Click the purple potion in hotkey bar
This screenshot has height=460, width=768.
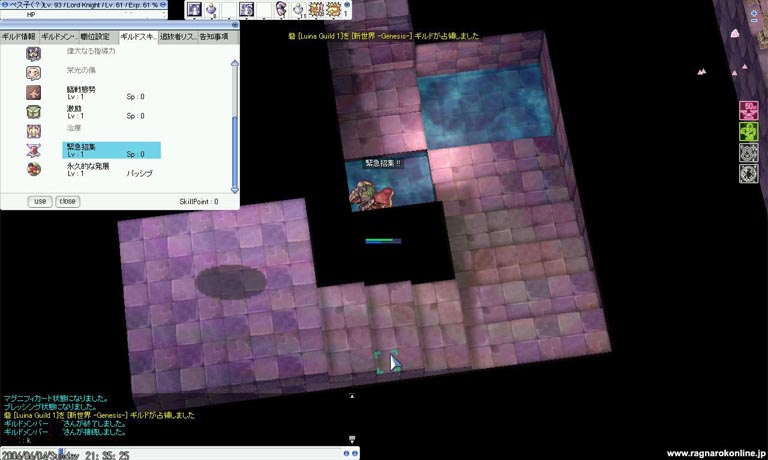[212, 9]
